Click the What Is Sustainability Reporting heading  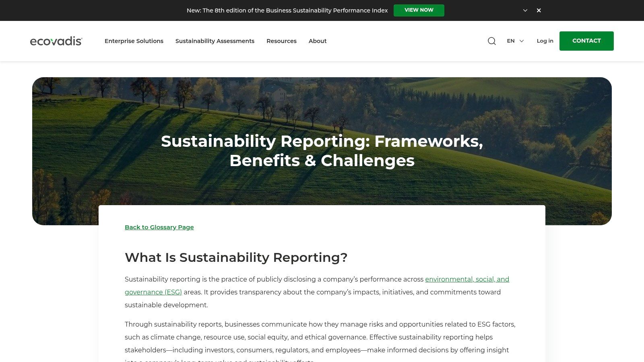point(236,257)
